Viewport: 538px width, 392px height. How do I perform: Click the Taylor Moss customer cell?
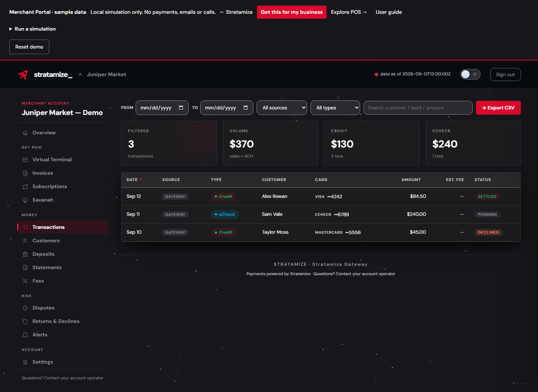275,232
